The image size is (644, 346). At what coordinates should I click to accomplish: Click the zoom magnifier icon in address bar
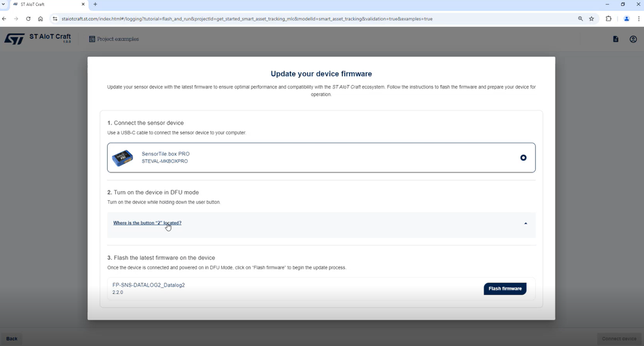(580, 19)
